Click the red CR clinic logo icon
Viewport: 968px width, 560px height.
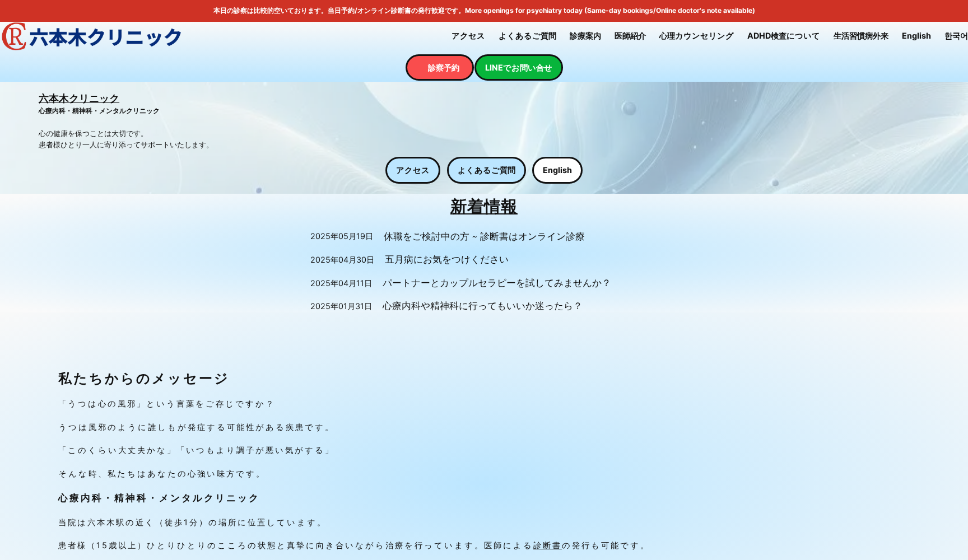click(15, 37)
